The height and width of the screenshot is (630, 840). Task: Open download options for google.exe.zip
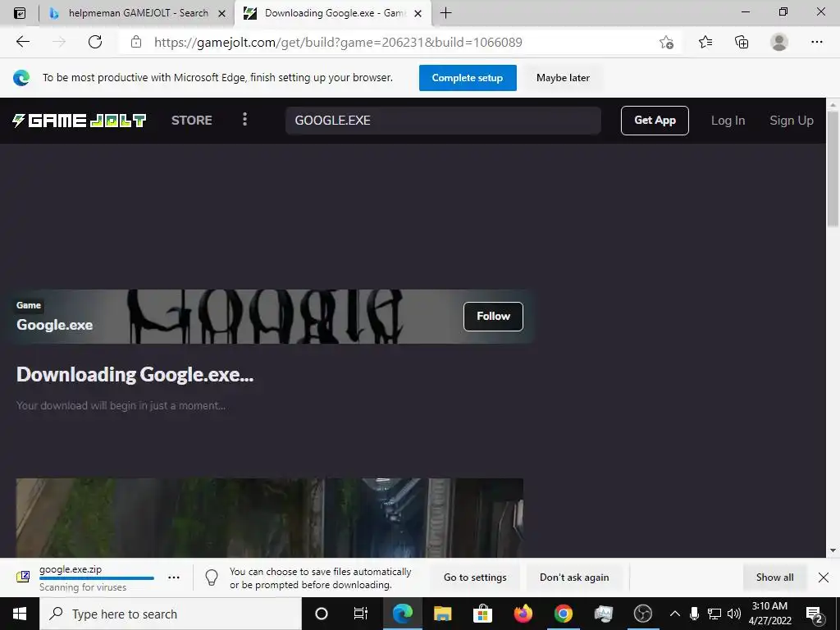[174, 577]
